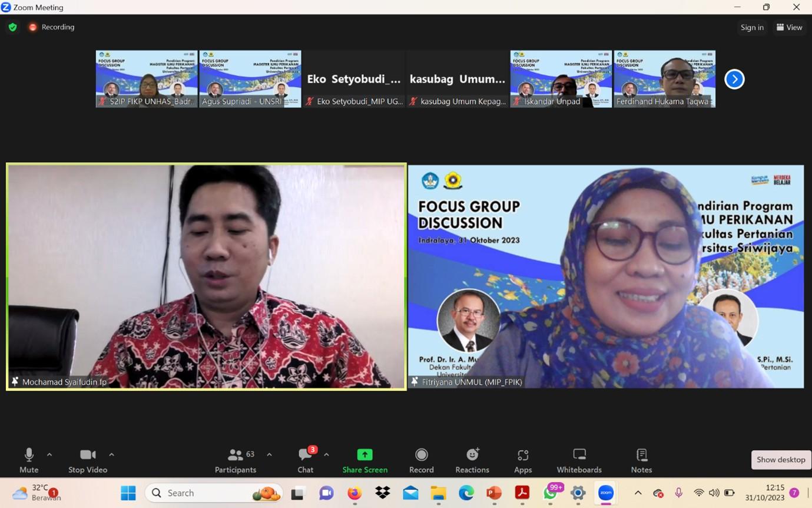Viewport: 812px width, 508px height.
Task: Select Ferdinand Hukama Taqwa video thumbnail
Action: 664,78
